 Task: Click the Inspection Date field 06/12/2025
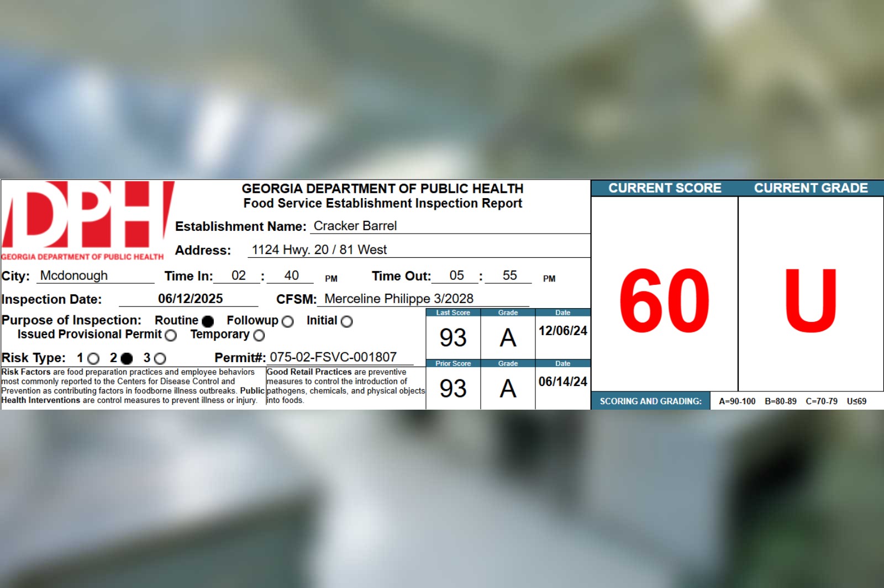pos(190,299)
